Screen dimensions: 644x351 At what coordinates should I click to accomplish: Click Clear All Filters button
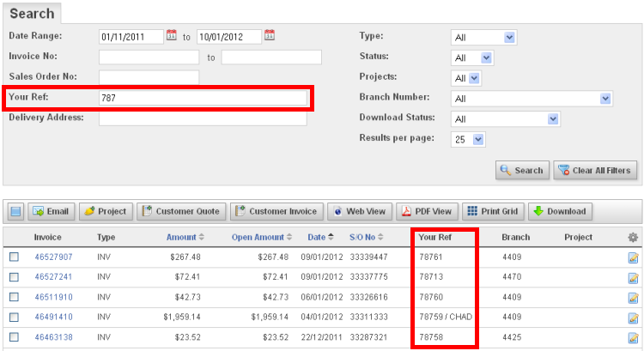coord(595,171)
